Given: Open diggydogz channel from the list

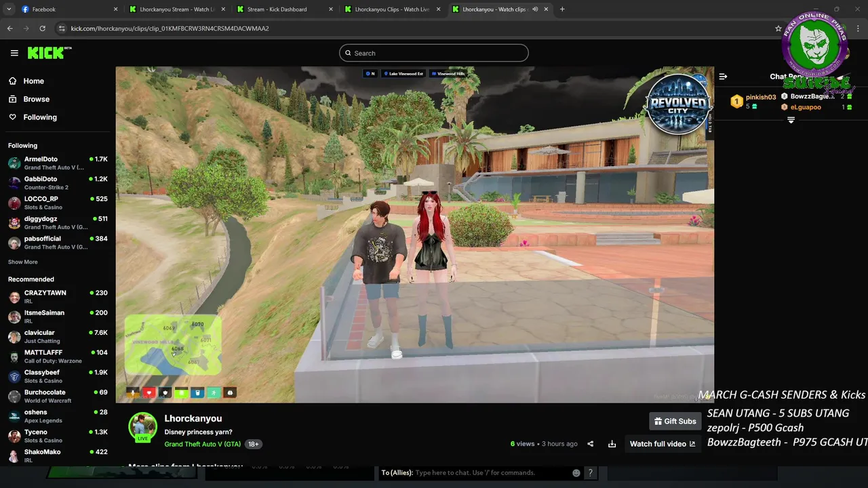Looking at the screenshot, I should [58, 222].
